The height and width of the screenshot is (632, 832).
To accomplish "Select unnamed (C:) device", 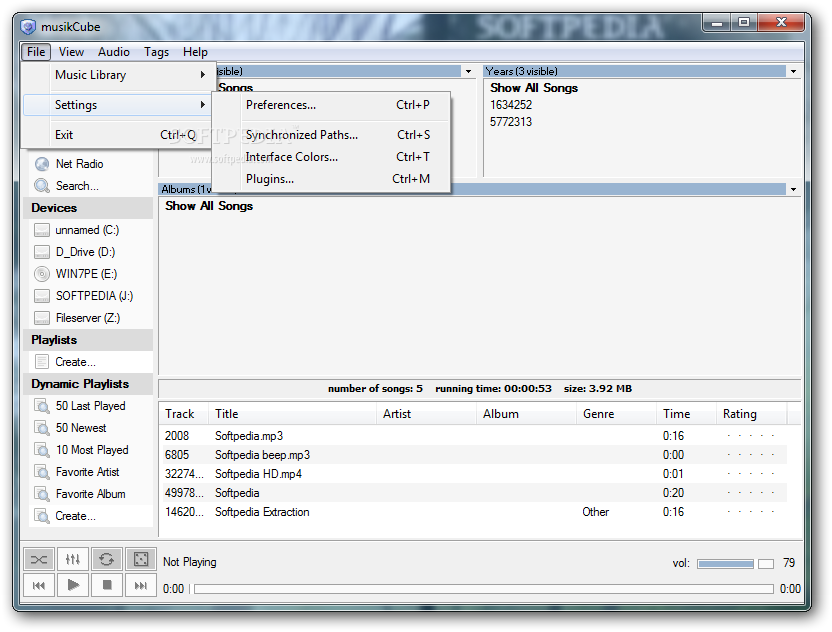I will tap(87, 230).
